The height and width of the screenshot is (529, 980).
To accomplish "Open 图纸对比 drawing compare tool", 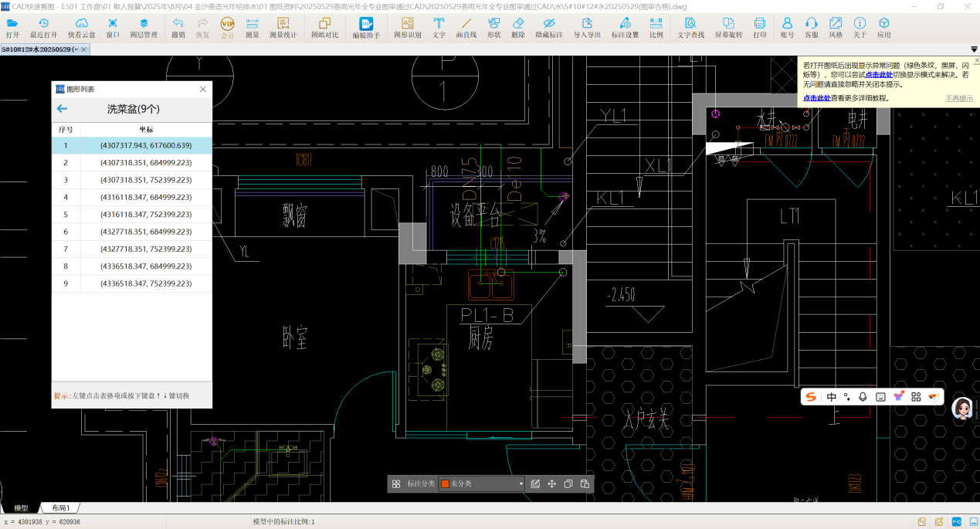I will pyautogui.click(x=324, y=28).
